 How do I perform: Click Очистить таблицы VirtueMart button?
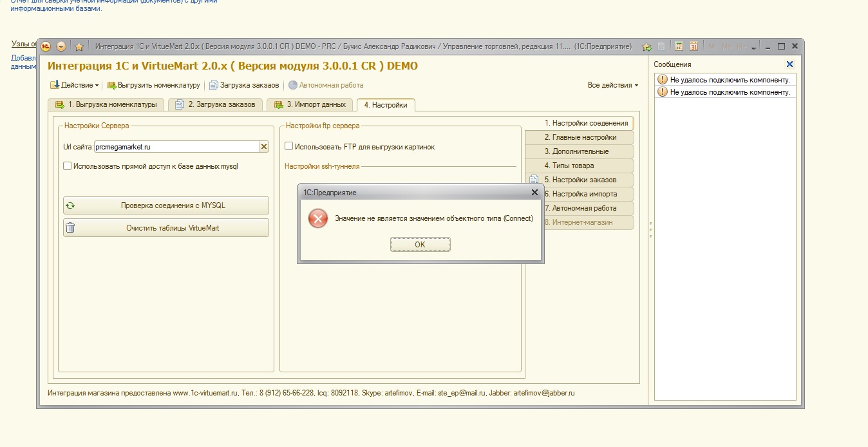[166, 228]
